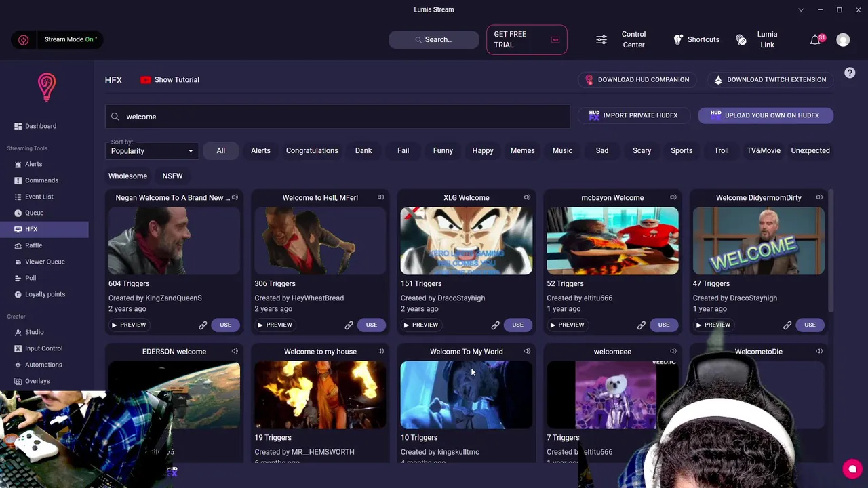Select the Dank category filter

click(363, 150)
